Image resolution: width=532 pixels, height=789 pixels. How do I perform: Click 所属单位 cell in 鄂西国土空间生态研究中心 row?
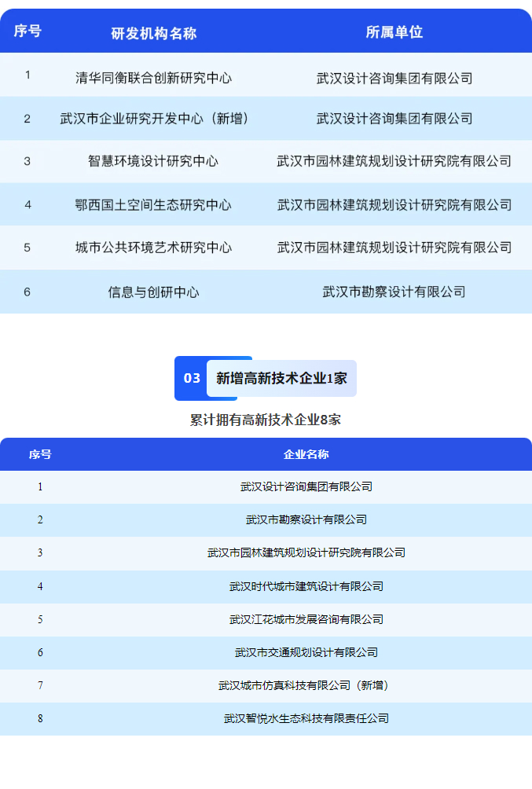394,205
